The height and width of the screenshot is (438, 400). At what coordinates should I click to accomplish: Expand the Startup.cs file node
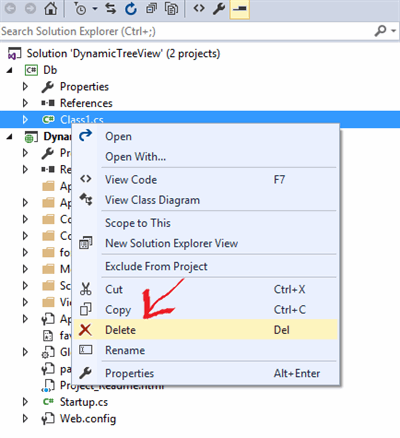tap(25, 402)
